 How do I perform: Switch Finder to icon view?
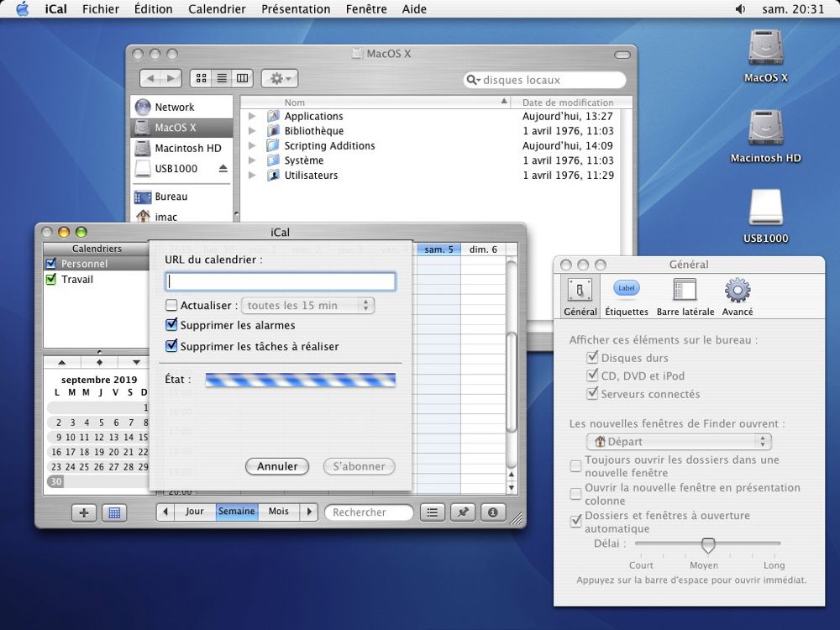202,78
